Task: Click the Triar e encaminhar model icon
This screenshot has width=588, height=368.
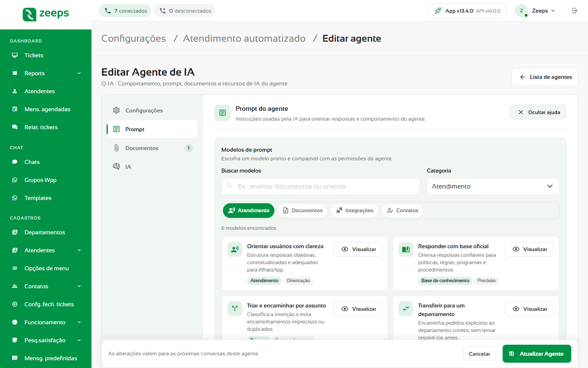Action: pos(235,309)
